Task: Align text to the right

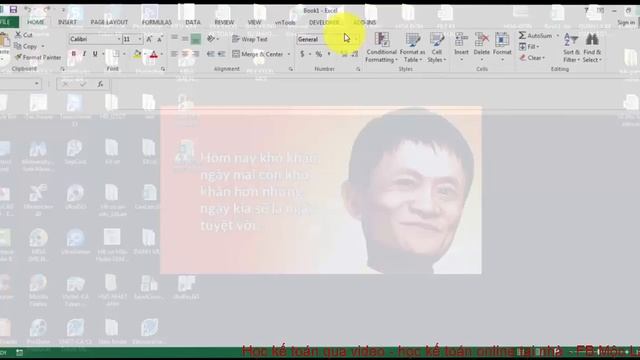Action: (x=196, y=54)
